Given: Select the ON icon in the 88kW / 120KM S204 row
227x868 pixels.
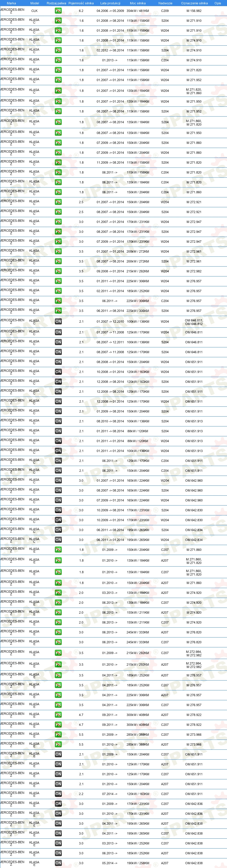Looking at the screenshot, I should coord(58,431).
